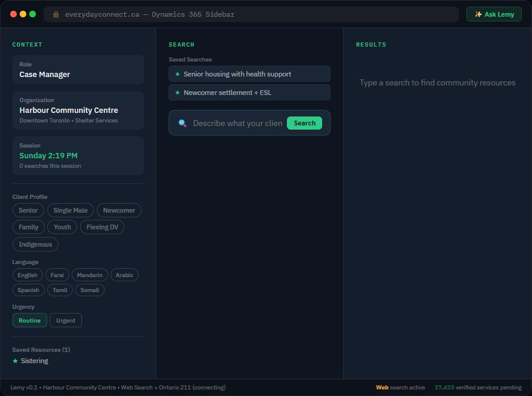The image size is (532, 396).
Task: Select Tamil language chip
Action: (x=60, y=290)
